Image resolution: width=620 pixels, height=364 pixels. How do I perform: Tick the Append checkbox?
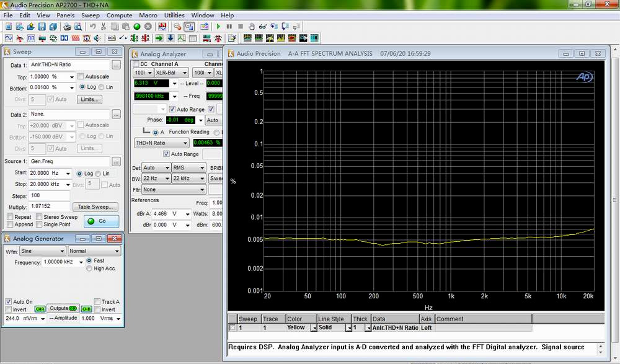tap(10, 224)
